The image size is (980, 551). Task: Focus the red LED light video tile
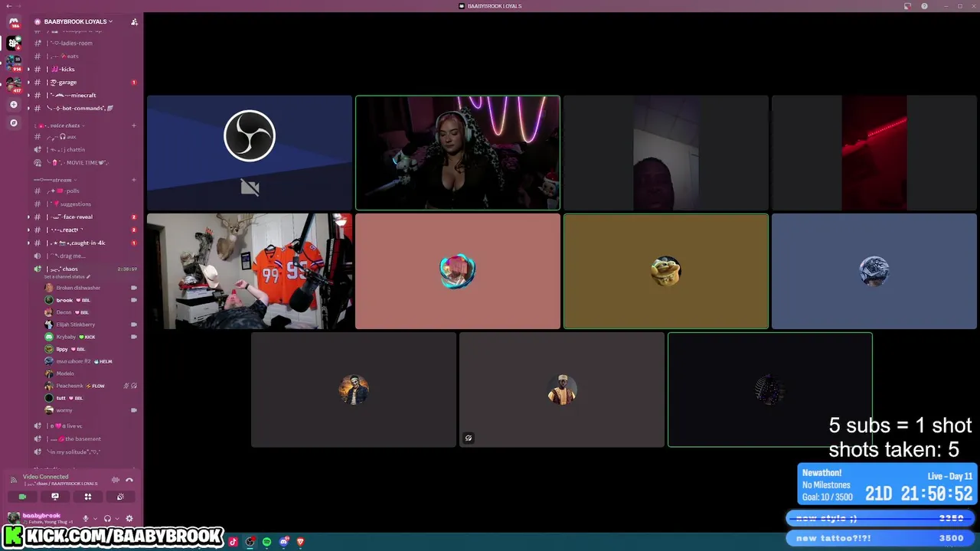point(874,152)
